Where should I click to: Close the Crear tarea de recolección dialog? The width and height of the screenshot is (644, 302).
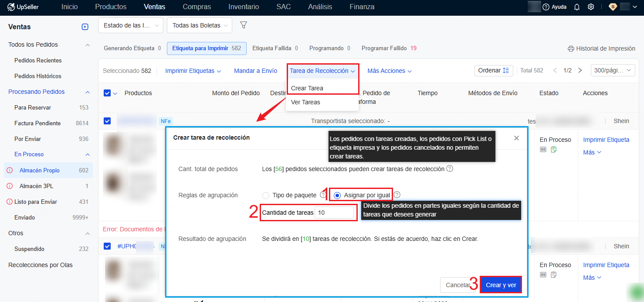pyautogui.click(x=516, y=138)
